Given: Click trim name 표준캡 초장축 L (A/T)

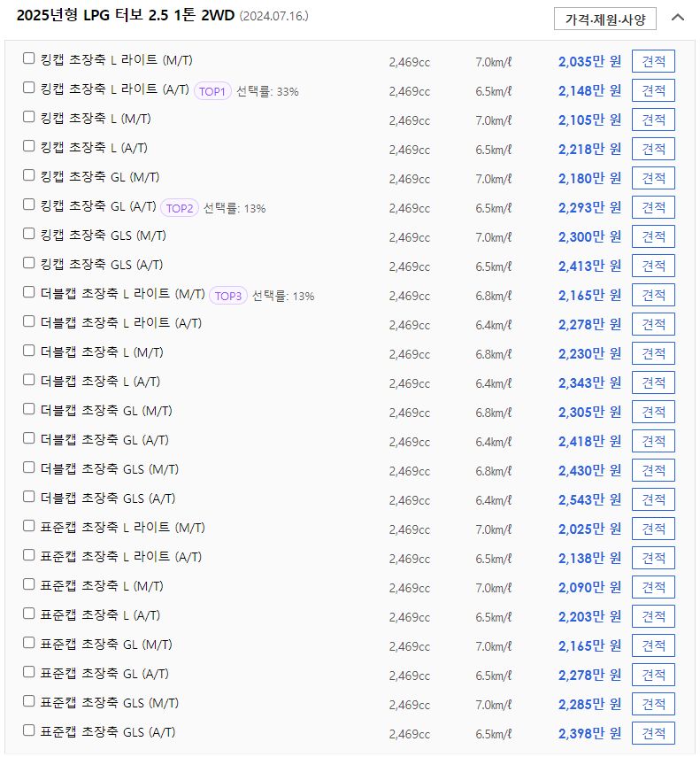Looking at the screenshot, I should pos(100,615).
